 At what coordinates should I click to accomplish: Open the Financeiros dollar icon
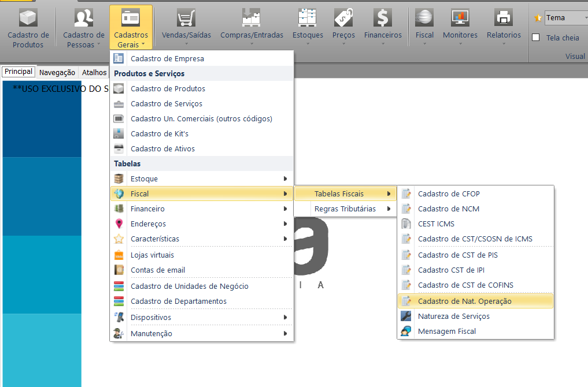click(382, 18)
